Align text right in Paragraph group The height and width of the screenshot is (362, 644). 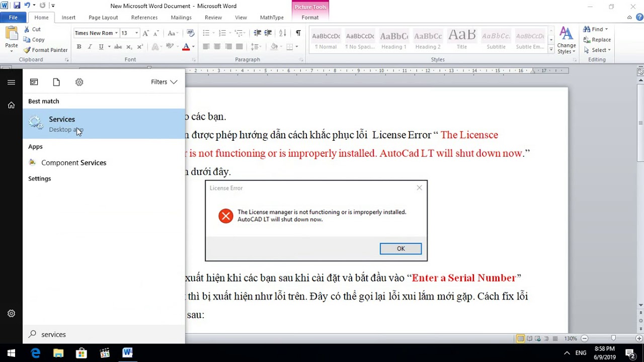228,47
